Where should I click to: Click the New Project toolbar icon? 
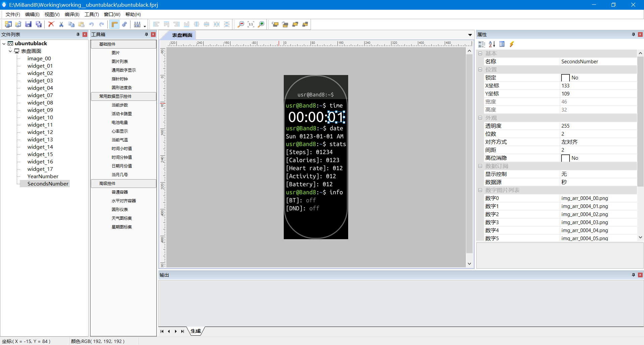click(8, 24)
